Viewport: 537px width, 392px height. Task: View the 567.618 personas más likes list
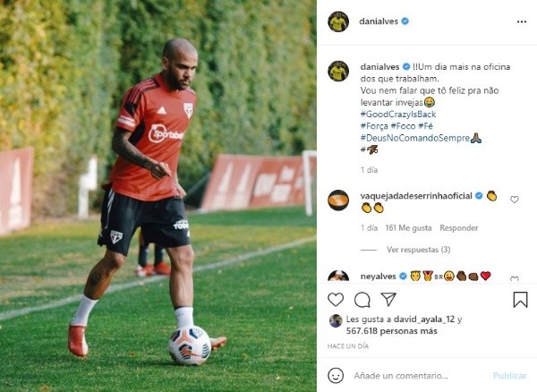click(x=391, y=331)
